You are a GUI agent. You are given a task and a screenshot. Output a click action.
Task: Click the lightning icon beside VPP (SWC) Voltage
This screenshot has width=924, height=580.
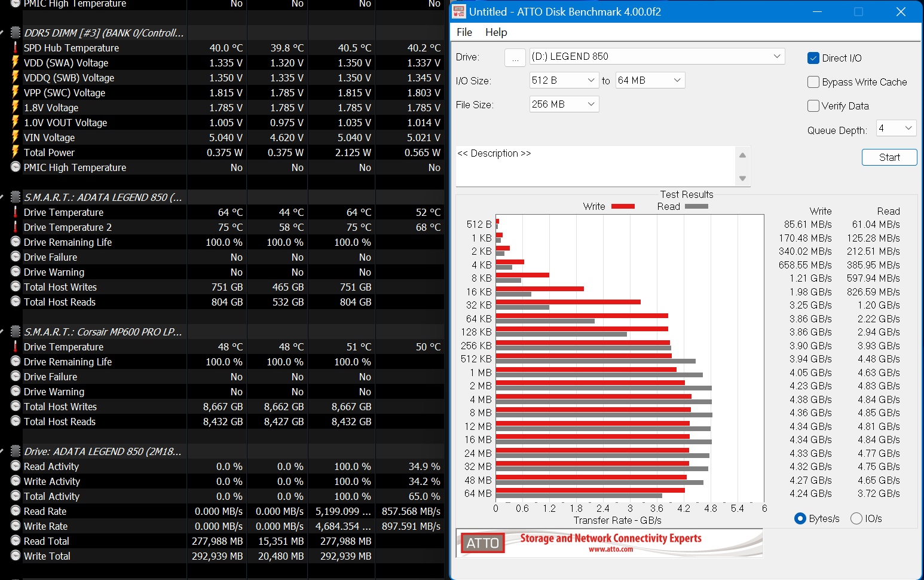click(16, 92)
